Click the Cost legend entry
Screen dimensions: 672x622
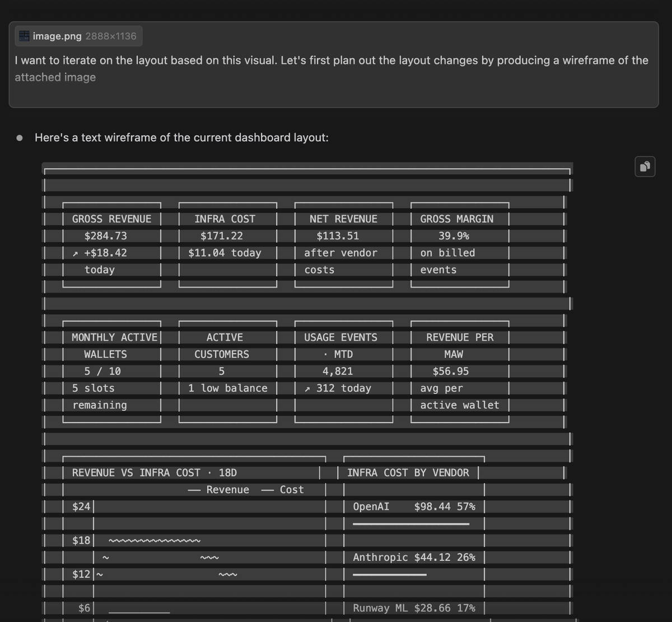coord(283,489)
